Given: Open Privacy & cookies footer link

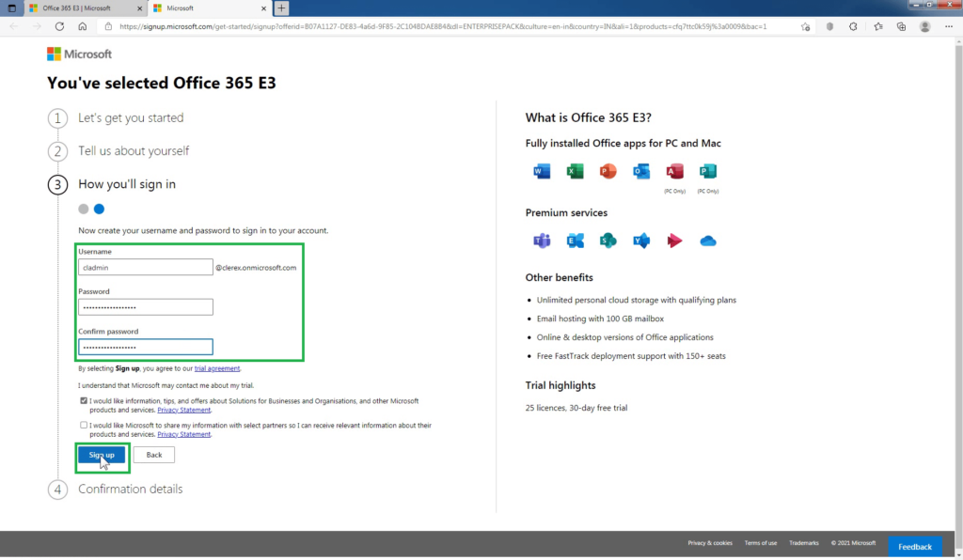Looking at the screenshot, I should click(x=710, y=543).
